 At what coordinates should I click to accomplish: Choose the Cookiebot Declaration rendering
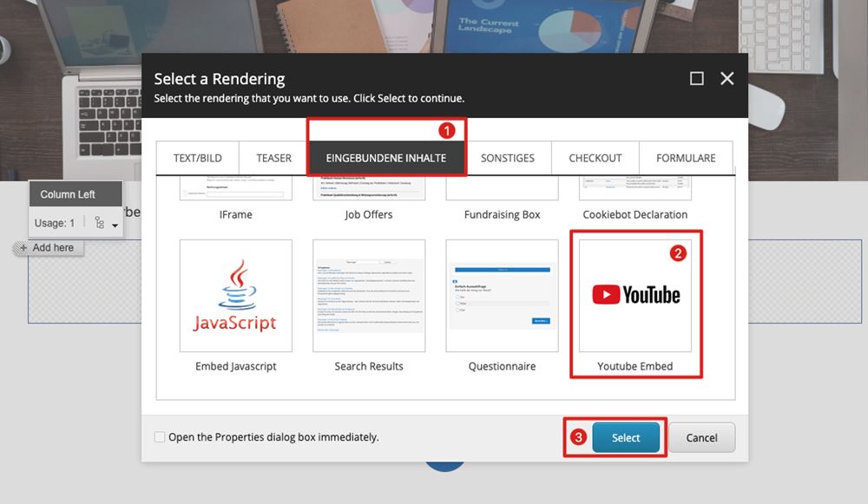tap(635, 188)
